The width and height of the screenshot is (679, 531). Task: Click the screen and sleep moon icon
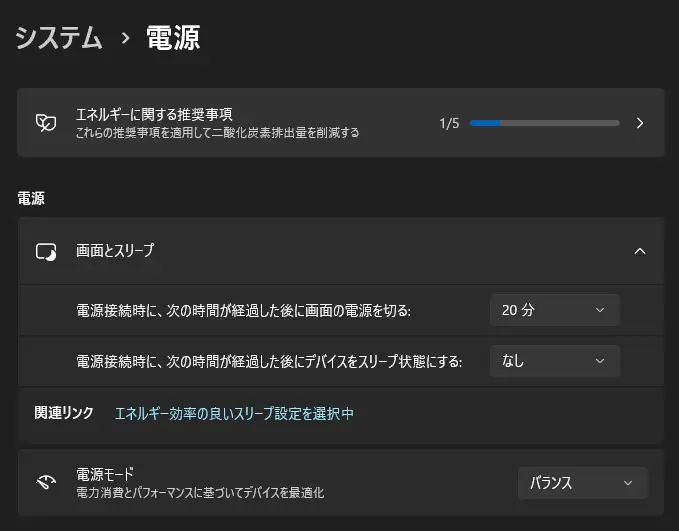tap(46, 252)
